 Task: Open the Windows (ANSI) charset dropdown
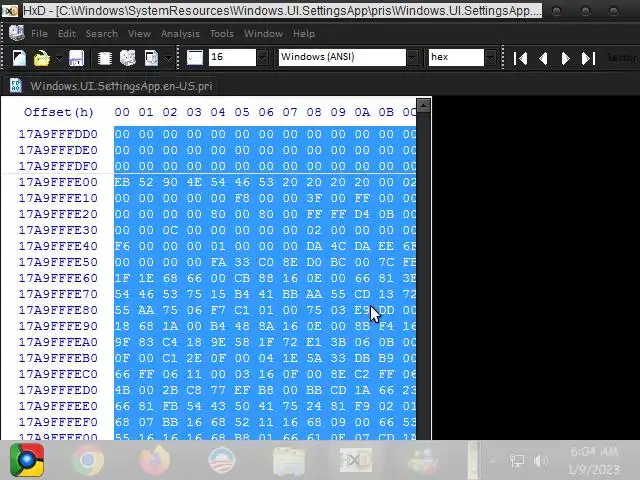[x=342, y=57]
